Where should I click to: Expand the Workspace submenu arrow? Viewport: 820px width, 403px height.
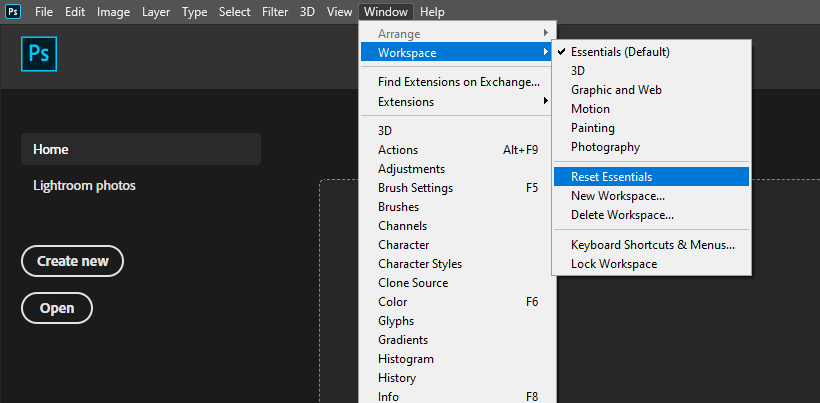click(545, 52)
